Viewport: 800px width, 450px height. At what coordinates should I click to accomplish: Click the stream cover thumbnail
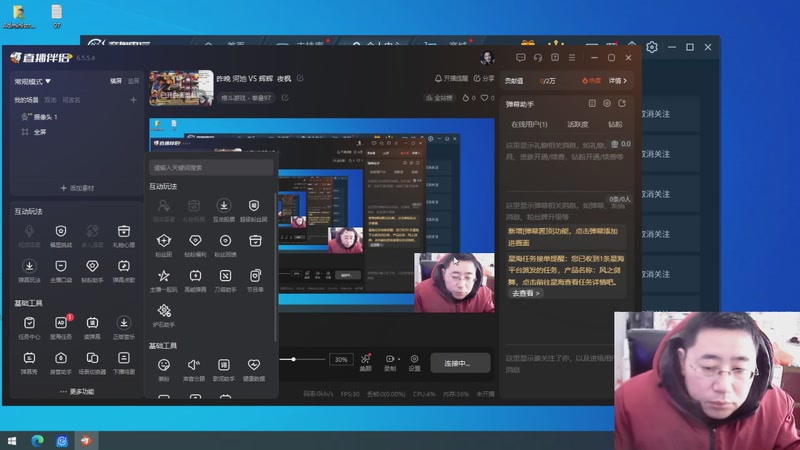pyautogui.click(x=181, y=88)
